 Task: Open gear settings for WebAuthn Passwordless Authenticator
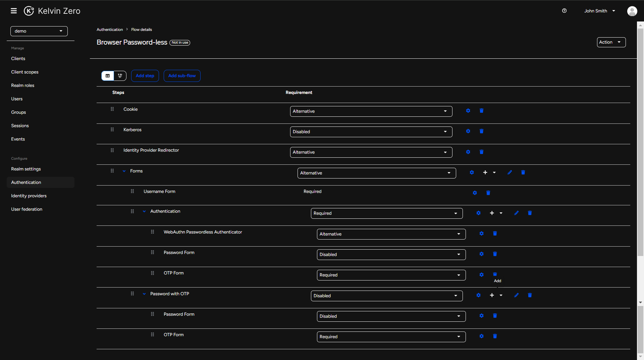click(481, 234)
